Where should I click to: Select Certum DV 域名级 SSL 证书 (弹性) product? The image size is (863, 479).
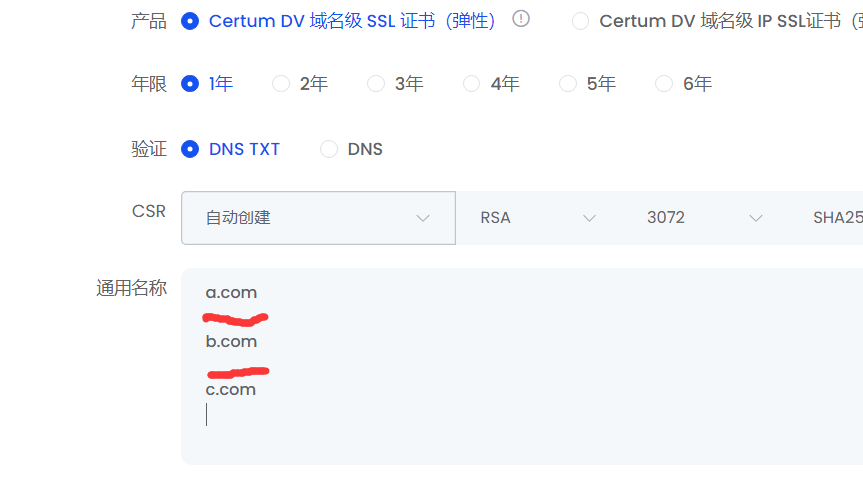click(x=190, y=21)
